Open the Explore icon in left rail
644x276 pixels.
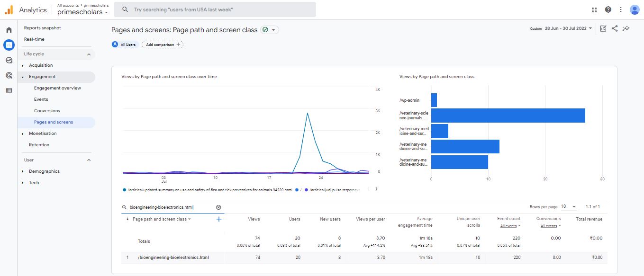[9, 60]
